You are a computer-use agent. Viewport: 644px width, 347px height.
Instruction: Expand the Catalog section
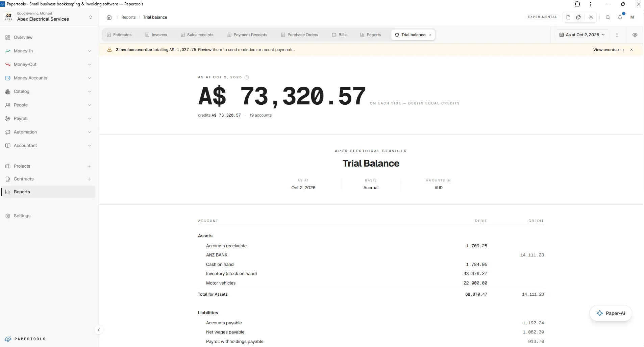pos(48,92)
